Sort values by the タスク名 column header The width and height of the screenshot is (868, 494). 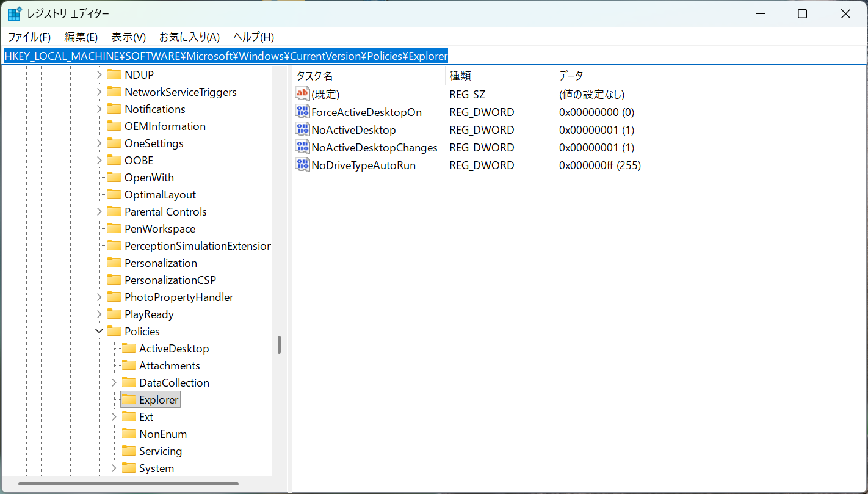tap(369, 76)
